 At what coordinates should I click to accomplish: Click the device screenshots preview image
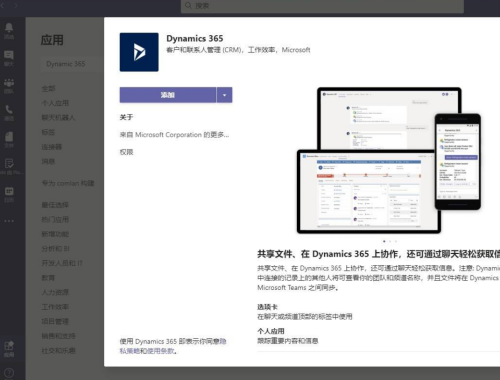389,160
